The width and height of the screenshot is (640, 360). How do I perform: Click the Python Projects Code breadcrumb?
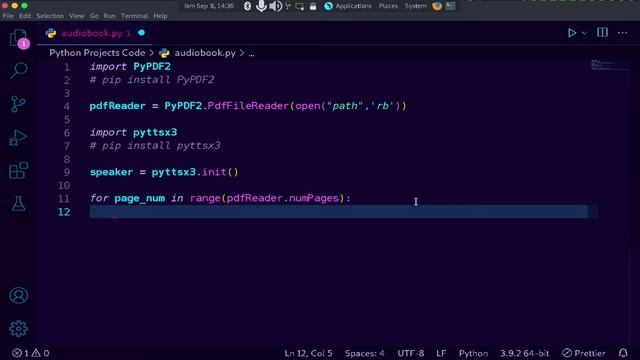pos(97,53)
